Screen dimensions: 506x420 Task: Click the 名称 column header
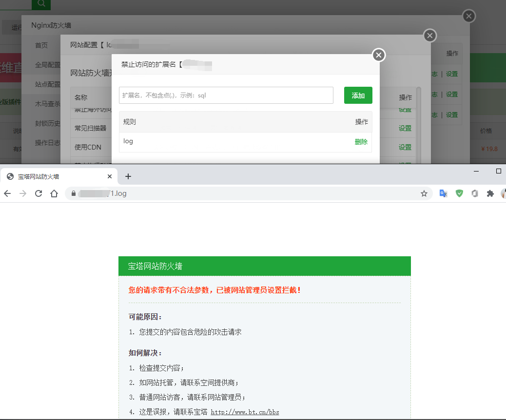[80, 97]
